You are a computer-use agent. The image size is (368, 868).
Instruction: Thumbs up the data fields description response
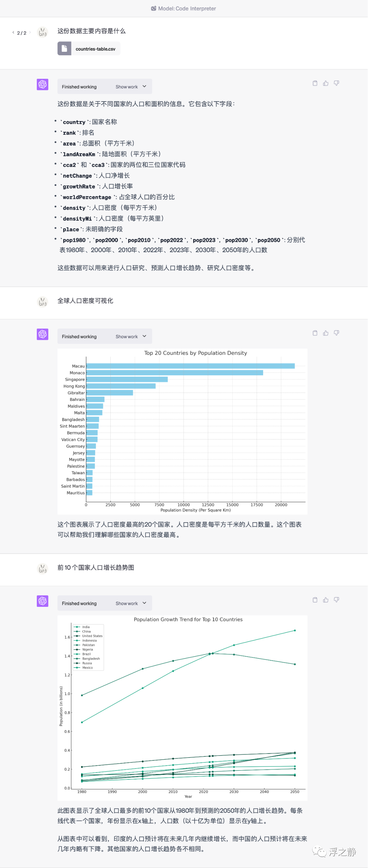(326, 83)
